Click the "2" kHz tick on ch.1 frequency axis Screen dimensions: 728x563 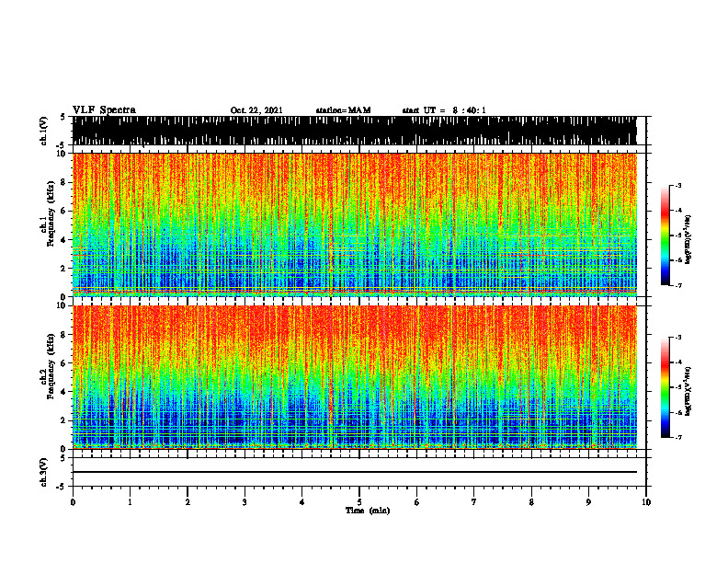point(64,268)
